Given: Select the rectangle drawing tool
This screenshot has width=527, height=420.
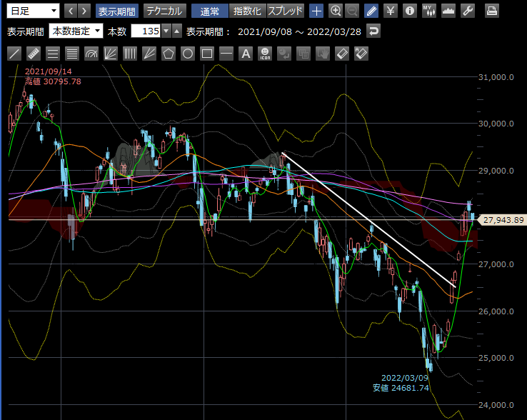Looking at the screenshot, I should click(x=207, y=54).
